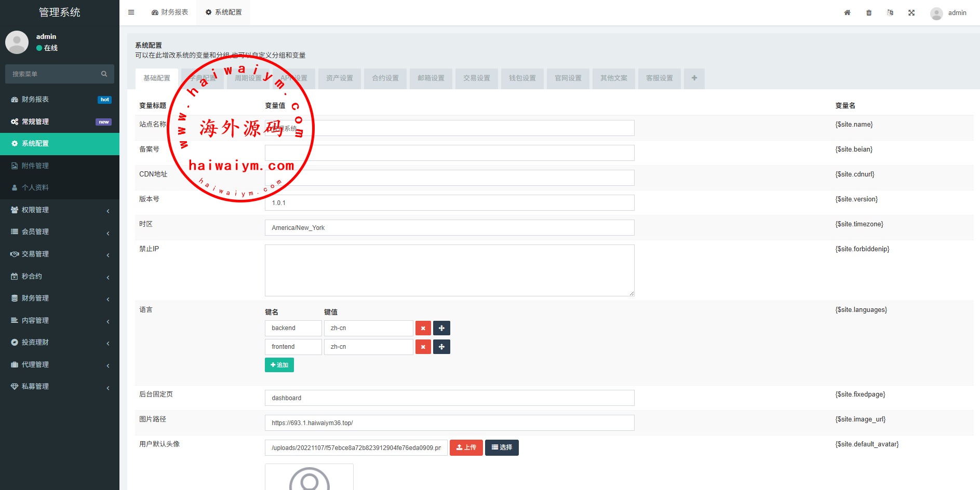
Task: Open the 邮箱设置 tab
Action: (x=431, y=78)
